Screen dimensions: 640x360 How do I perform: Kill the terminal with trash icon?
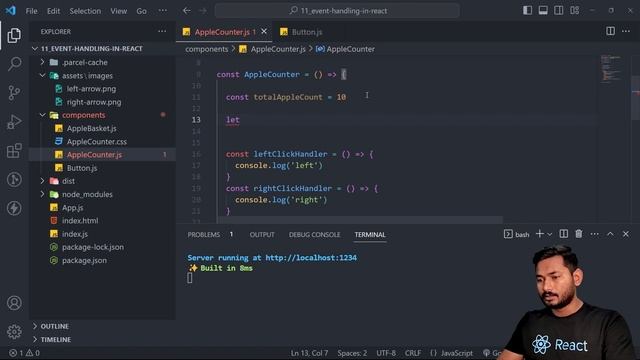coord(579,234)
